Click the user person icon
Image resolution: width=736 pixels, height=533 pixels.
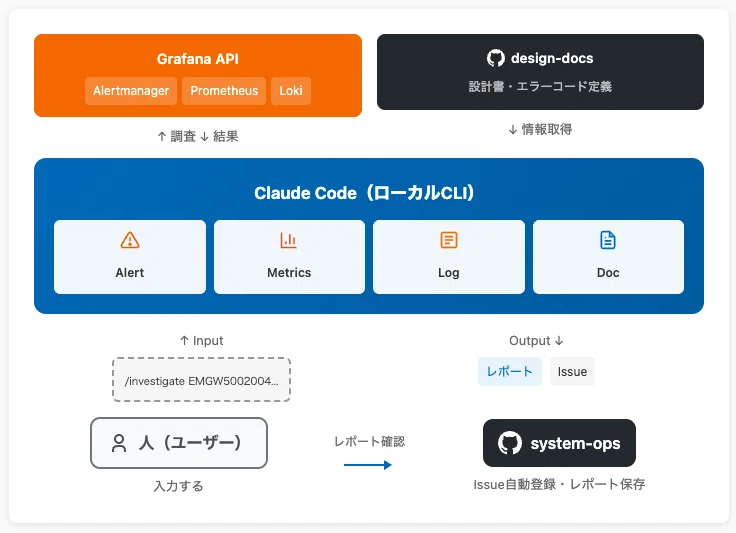(x=119, y=443)
